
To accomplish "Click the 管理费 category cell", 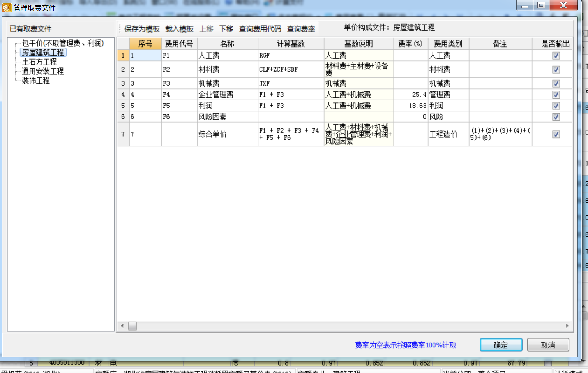I will 449,95.
